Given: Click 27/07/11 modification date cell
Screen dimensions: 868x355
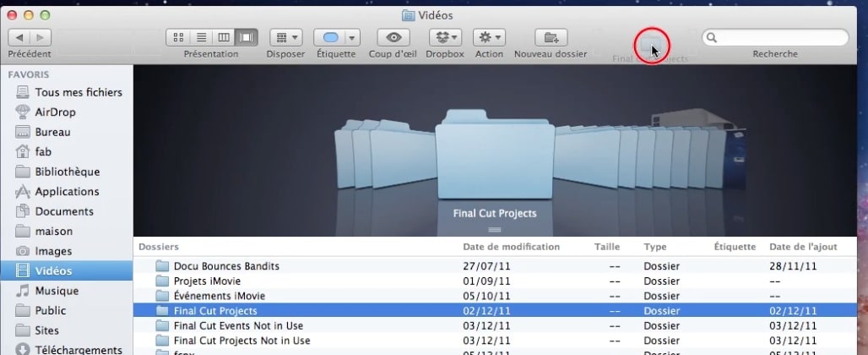Looking at the screenshot, I should click(x=486, y=266).
